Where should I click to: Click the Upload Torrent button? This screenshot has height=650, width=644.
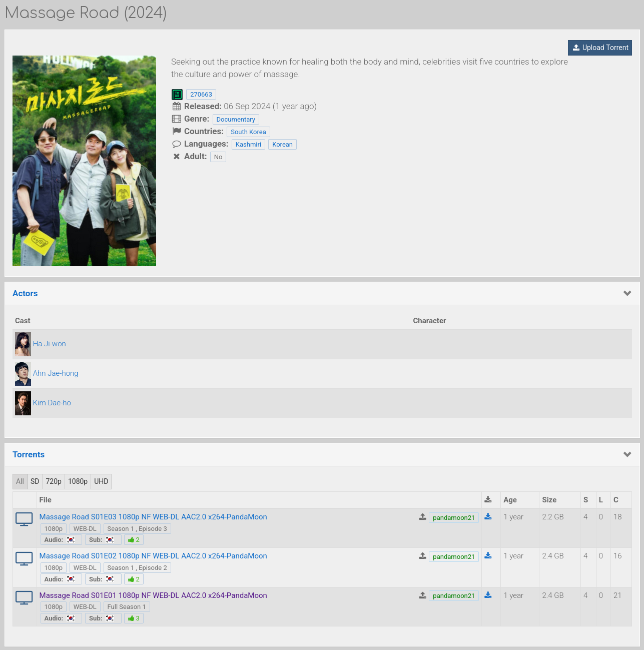click(600, 48)
